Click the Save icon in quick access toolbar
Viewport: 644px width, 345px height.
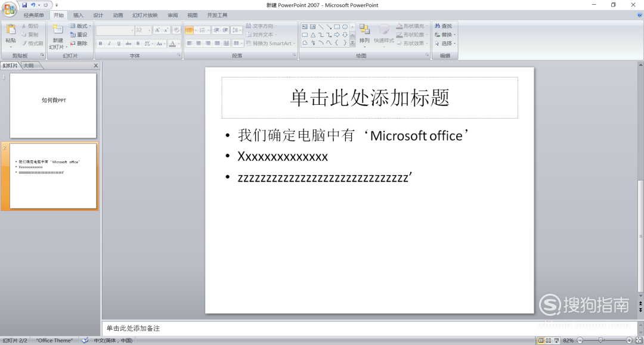24,5
